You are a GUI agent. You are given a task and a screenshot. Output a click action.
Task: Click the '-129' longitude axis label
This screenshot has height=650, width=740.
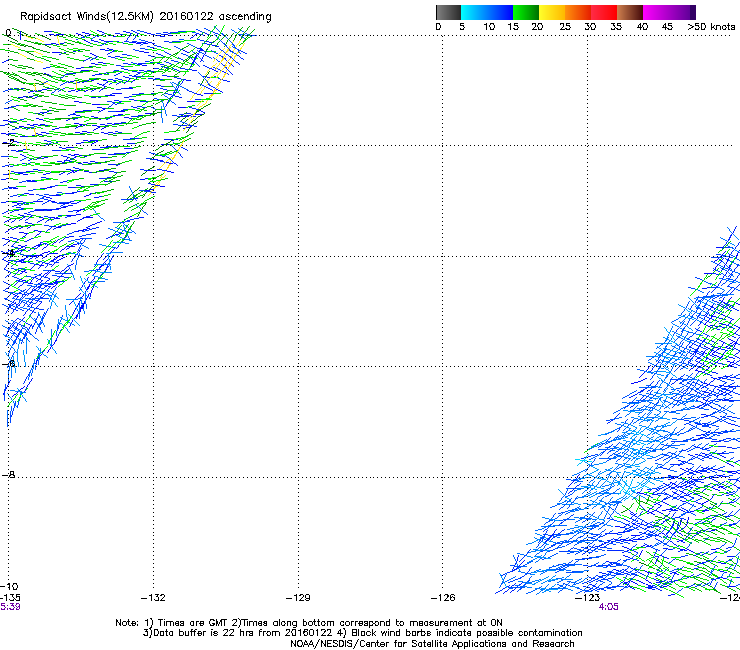[x=298, y=598]
